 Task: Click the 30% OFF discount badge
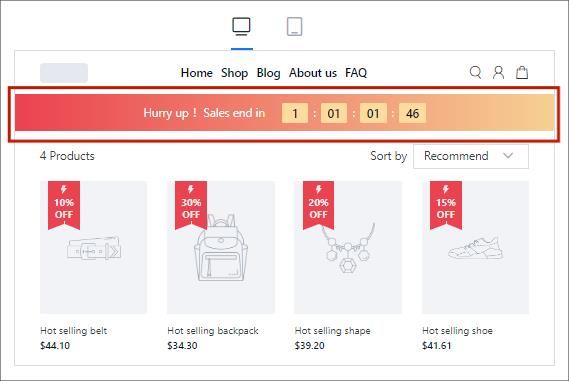(191, 205)
